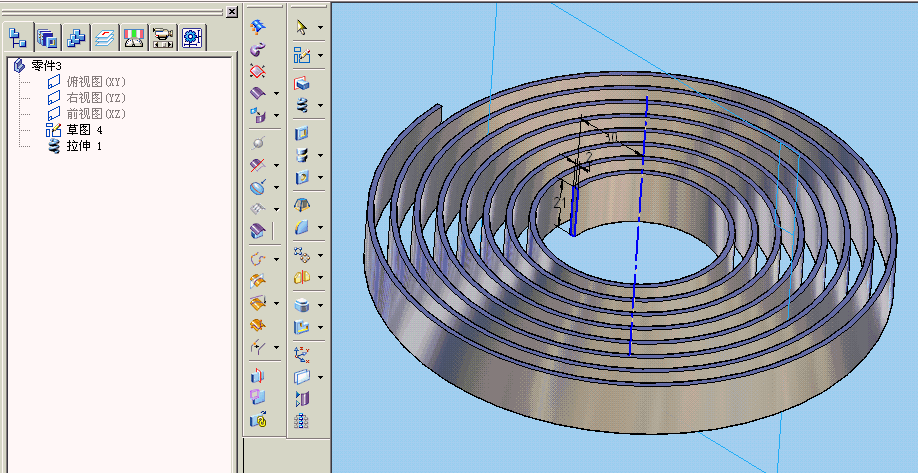This screenshot has width=918, height=473.
Task: Choose the red Protrusion extrude tool
Action: (302, 84)
